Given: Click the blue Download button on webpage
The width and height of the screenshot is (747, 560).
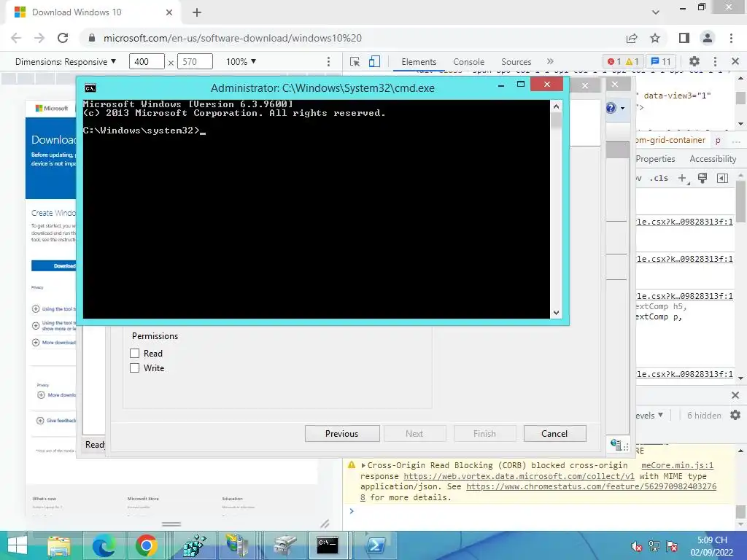Looking at the screenshot, I should (53, 265).
